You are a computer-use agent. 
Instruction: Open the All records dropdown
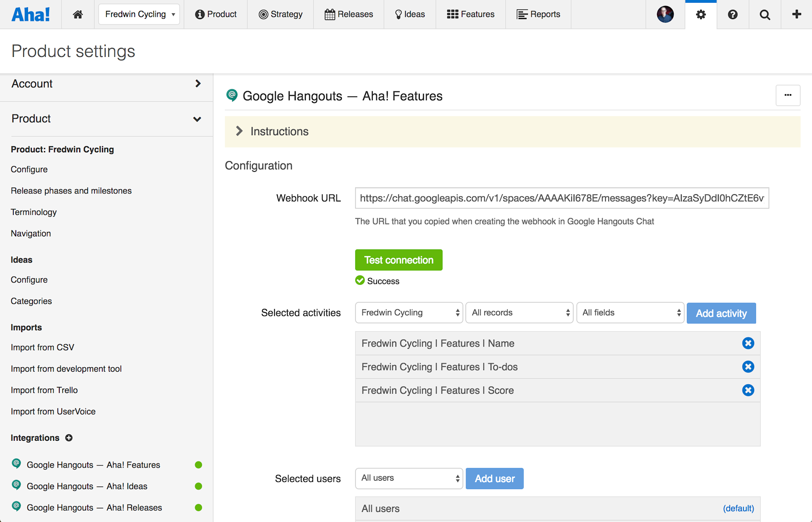[x=519, y=313]
